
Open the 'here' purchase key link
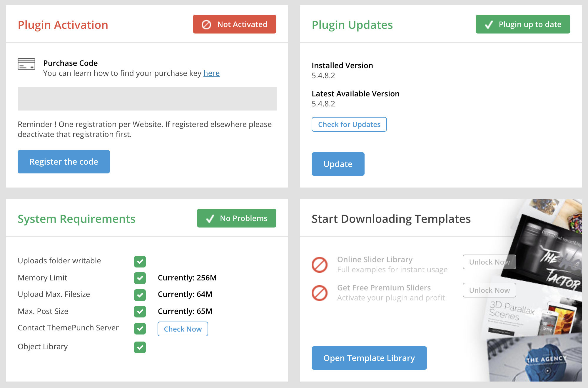[211, 73]
